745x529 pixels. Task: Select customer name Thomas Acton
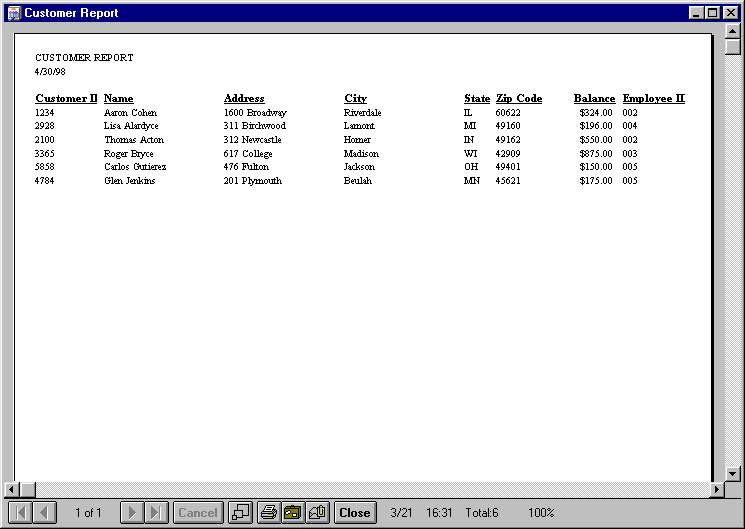[x=134, y=140]
